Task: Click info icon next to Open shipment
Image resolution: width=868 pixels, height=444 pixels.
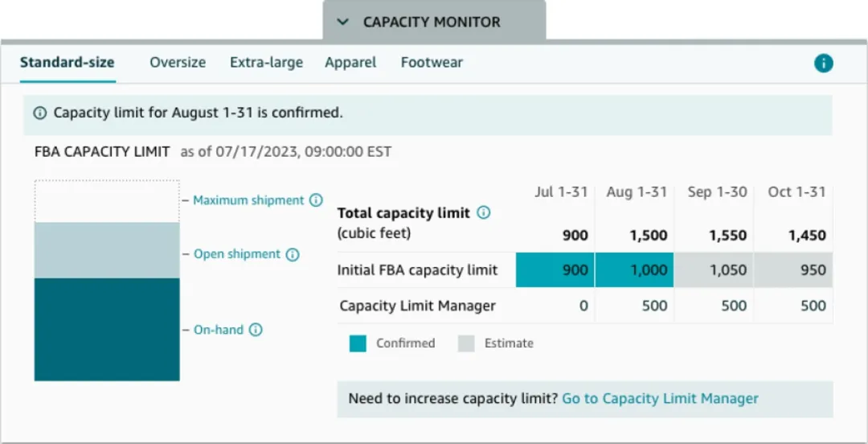Action: pos(293,254)
